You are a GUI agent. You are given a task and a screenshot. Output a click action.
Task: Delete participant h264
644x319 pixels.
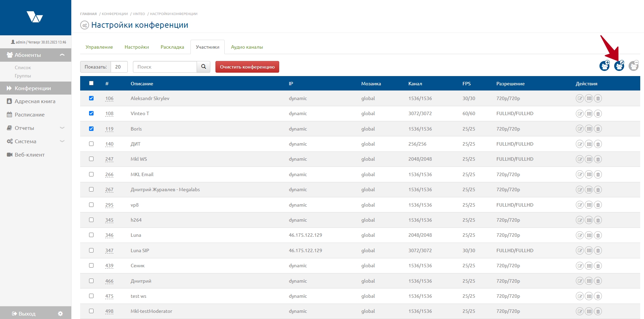pos(598,220)
